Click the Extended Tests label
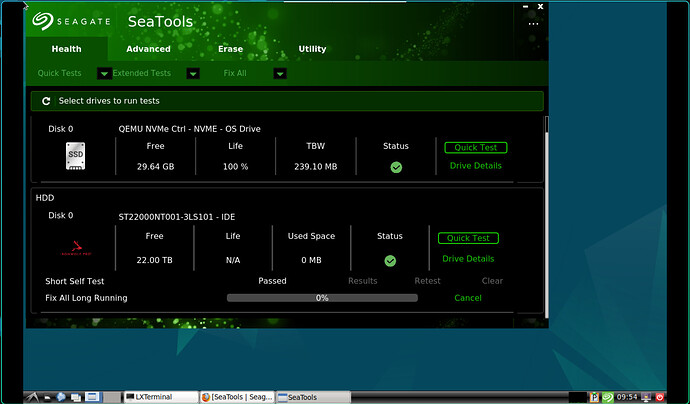 pyautogui.click(x=142, y=73)
